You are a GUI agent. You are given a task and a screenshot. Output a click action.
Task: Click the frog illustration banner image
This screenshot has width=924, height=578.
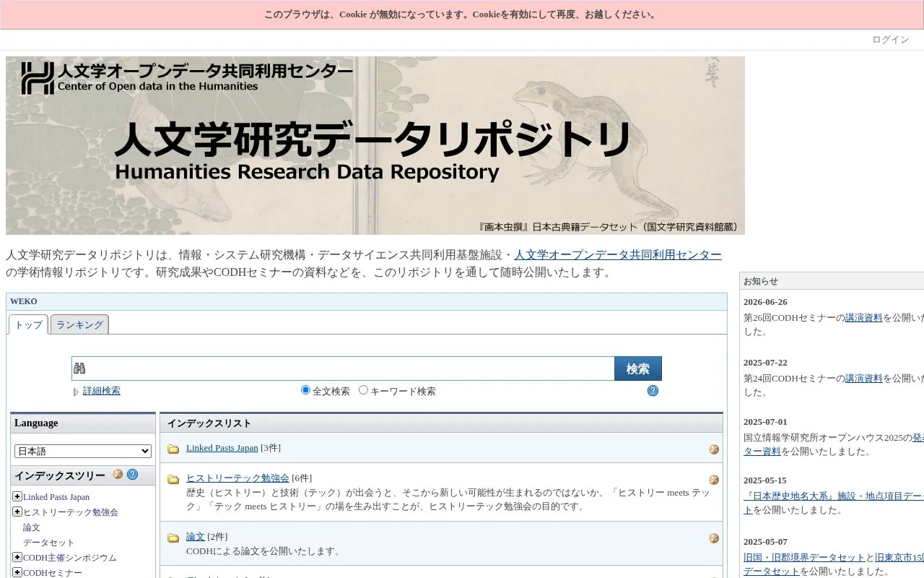[375, 145]
